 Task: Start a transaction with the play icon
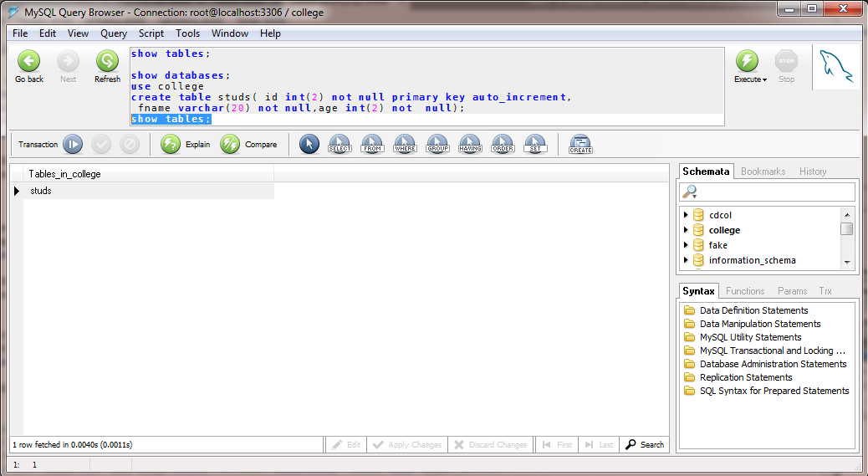73,145
